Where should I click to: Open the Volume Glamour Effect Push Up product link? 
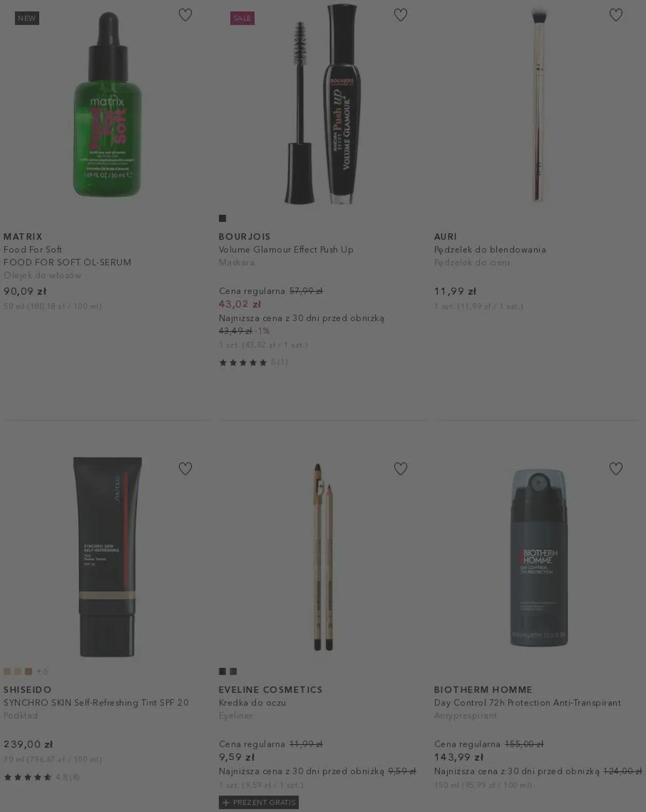coord(286,250)
